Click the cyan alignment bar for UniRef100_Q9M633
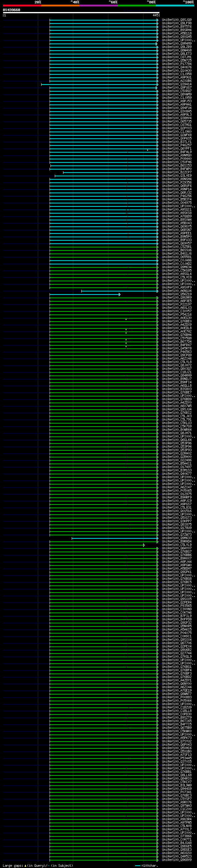197x868 pixels. [115, 538]
